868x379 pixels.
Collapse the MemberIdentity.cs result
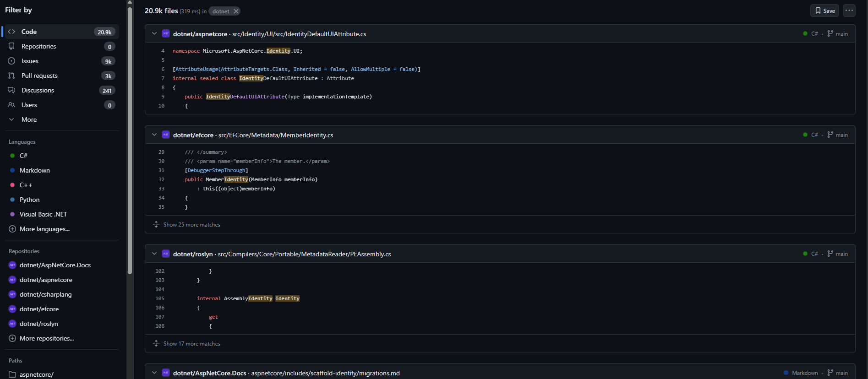click(154, 135)
